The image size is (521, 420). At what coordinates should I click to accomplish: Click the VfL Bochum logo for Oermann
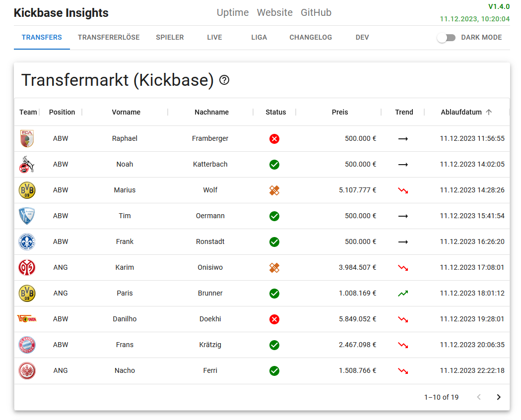[x=27, y=216]
